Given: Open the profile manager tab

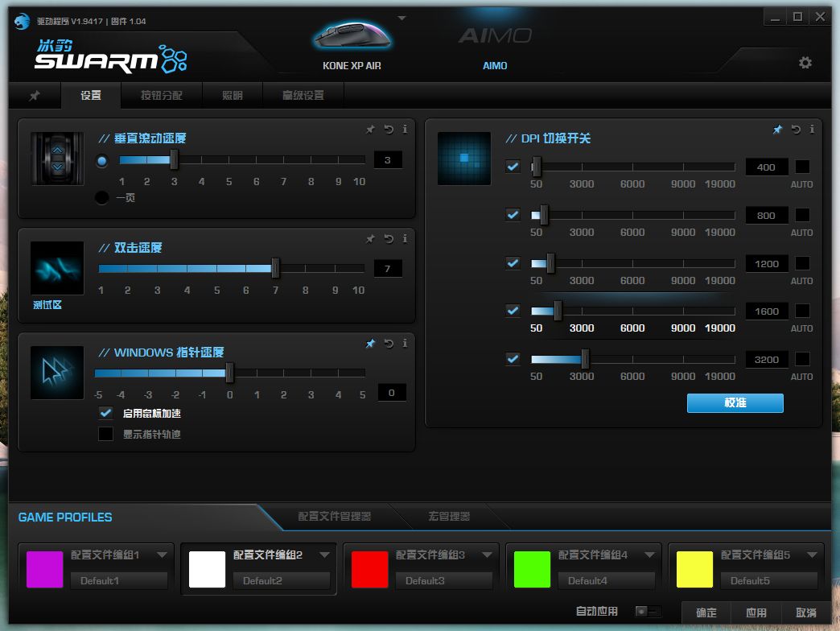Looking at the screenshot, I should point(334,517).
